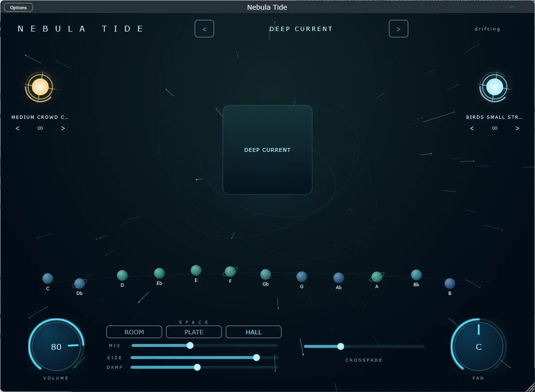Click the Db ringed planet note
The image size is (535, 392).
pos(80,283)
